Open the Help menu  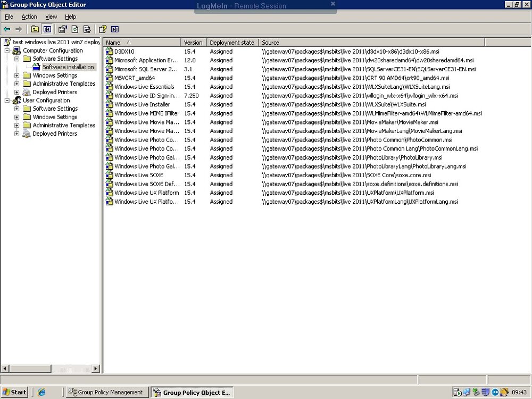(71, 16)
